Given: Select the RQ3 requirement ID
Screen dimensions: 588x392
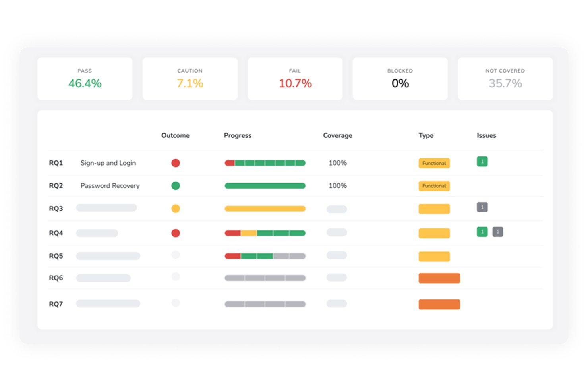Looking at the screenshot, I should tap(56, 209).
